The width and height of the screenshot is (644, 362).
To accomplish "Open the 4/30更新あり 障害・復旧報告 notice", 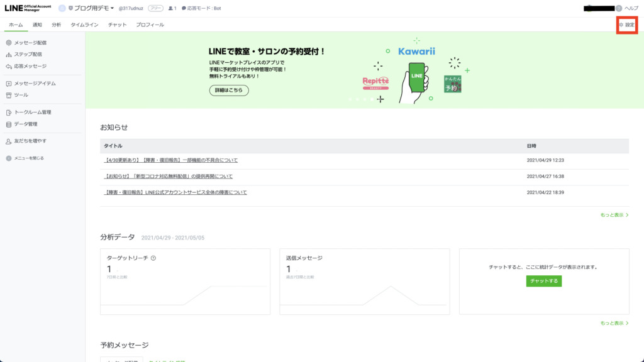I will [171, 160].
